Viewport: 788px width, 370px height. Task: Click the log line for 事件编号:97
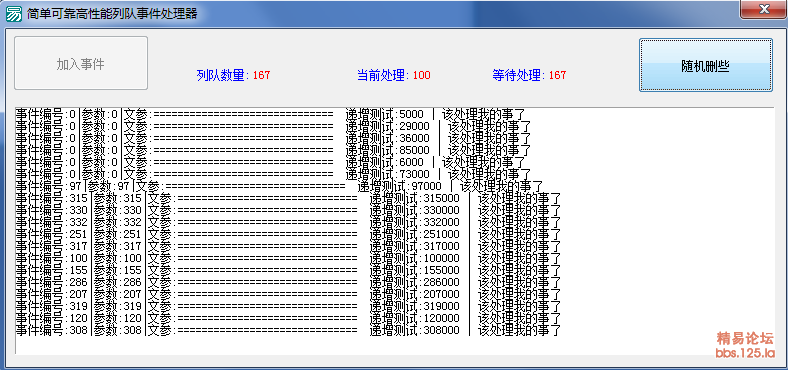[x=279, y=187]
